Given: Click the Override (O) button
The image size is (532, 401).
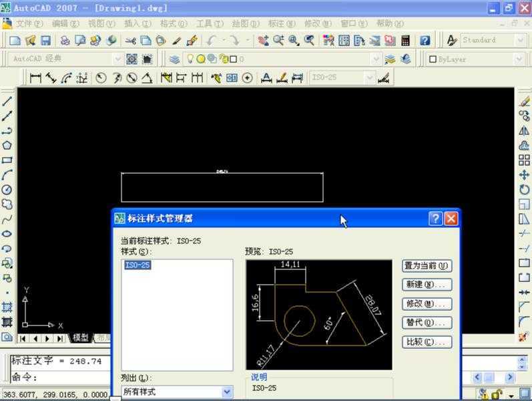Looking at the screenshot, I should click(x=427, y=323).
